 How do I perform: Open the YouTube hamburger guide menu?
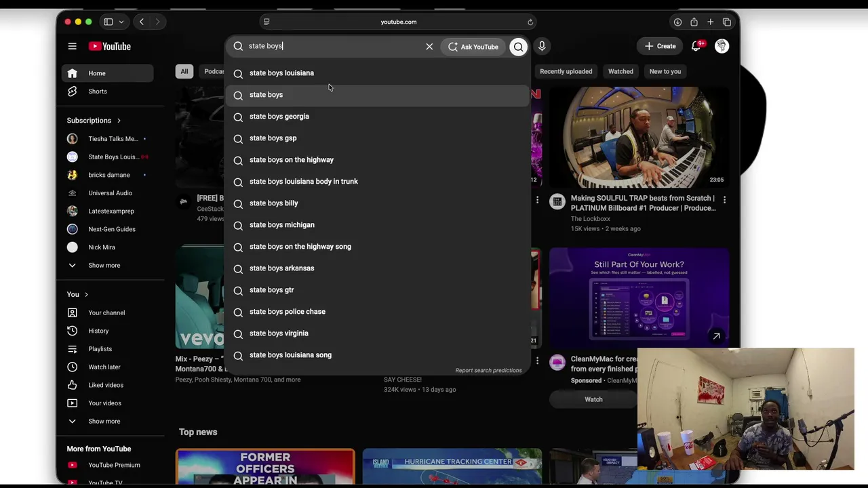(72, 46)
